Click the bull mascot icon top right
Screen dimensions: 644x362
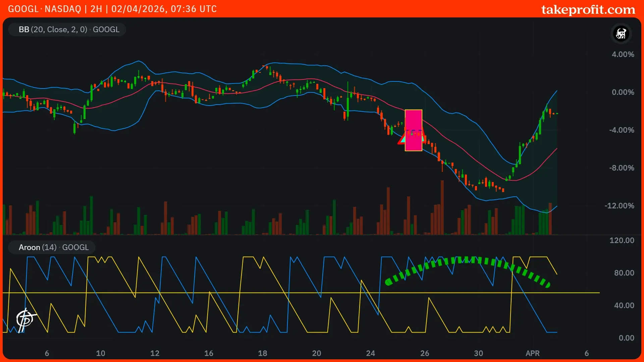621,34
